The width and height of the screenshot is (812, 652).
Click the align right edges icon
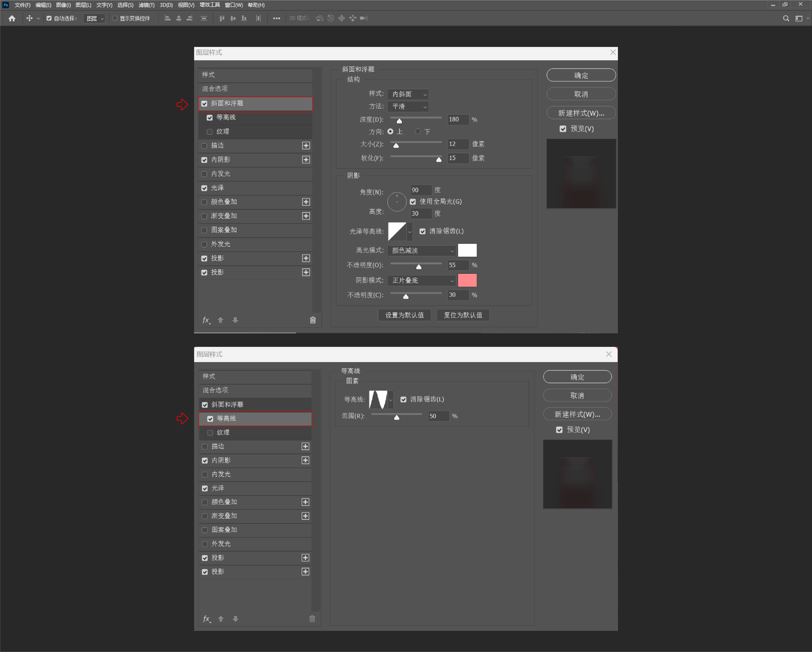coord(189,18)
